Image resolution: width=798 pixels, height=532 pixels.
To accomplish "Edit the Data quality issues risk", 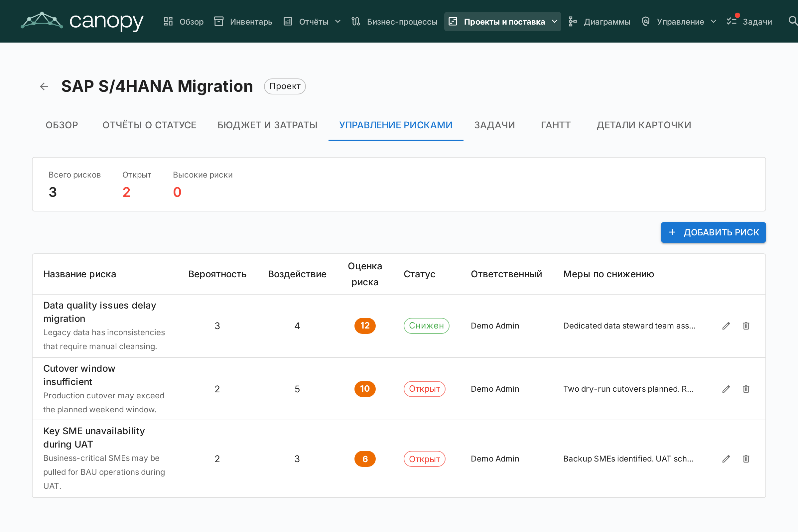I will (x=726, y=326).
